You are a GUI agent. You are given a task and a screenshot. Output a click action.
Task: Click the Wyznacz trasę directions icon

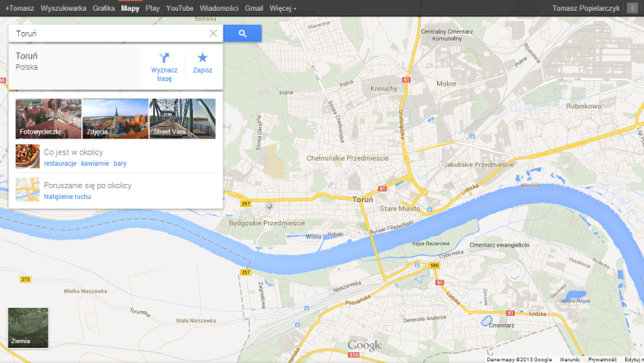163,57
